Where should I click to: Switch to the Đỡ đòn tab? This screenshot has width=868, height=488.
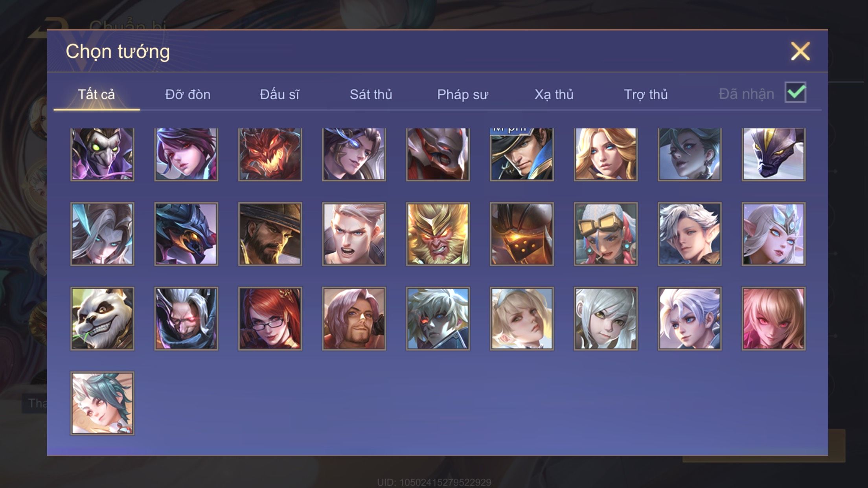click(x=188, y=94)
